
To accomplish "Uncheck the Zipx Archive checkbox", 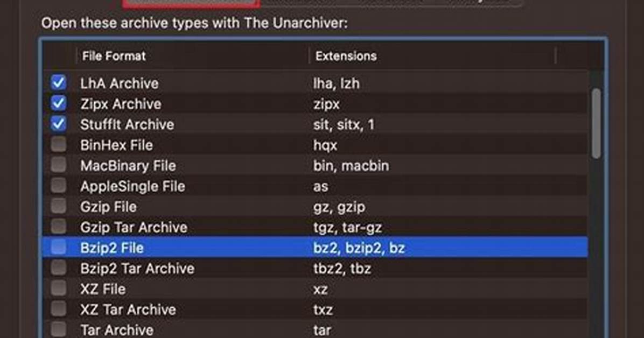I will (x=58, y=103).
